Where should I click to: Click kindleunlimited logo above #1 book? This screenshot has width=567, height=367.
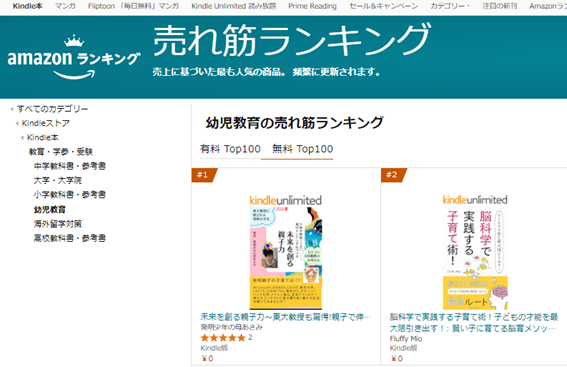tap(286, 200)
